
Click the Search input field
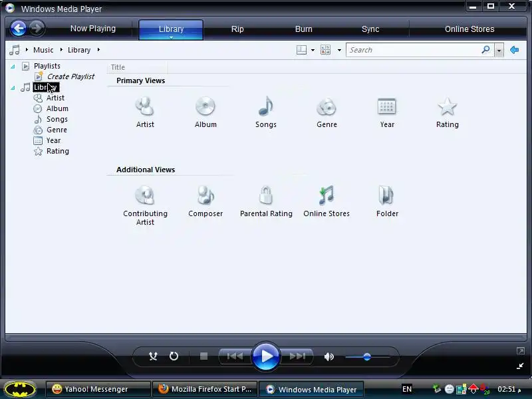414,50
